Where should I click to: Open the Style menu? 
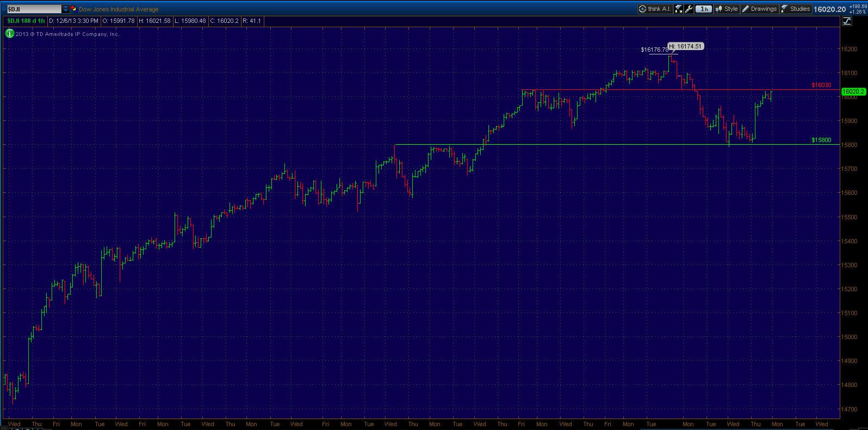(x=727, y=9)
